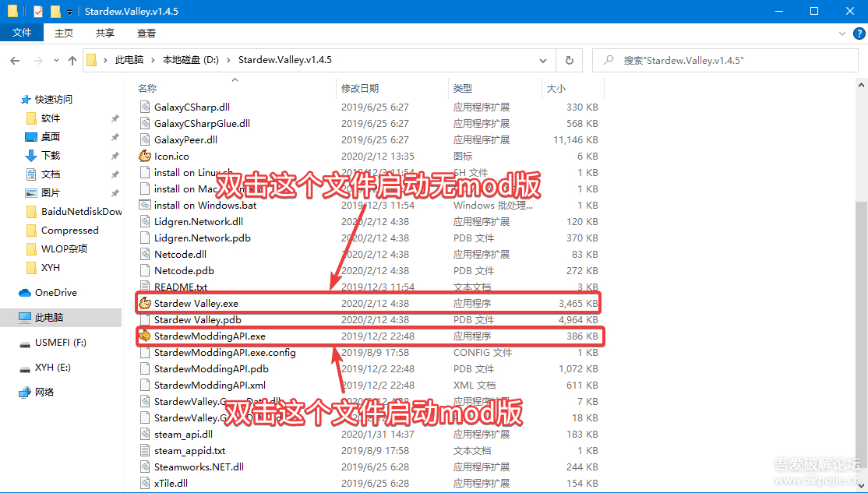Open the quick access toolbar customize dropdown
The height and width of the screenshot is (493, 868).
click(70, 12)
